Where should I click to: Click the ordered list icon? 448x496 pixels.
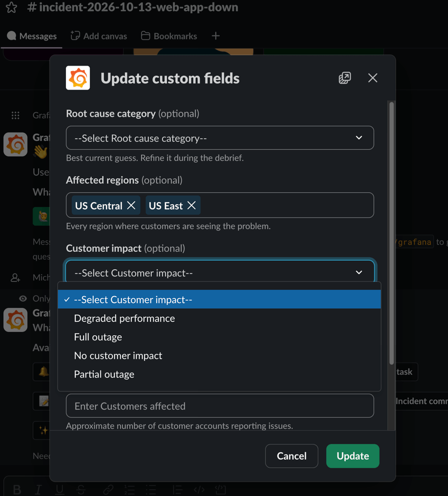pyautogui.click(x=129, y=490)
